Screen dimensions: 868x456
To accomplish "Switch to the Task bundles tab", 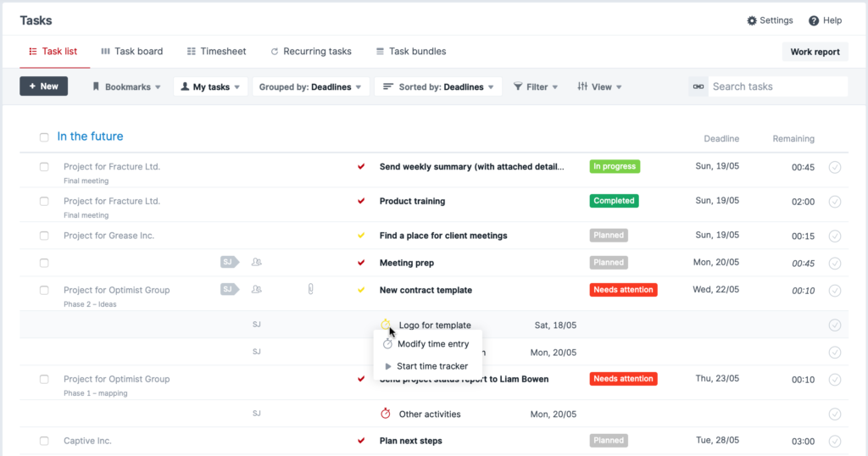I will [411, 52].
